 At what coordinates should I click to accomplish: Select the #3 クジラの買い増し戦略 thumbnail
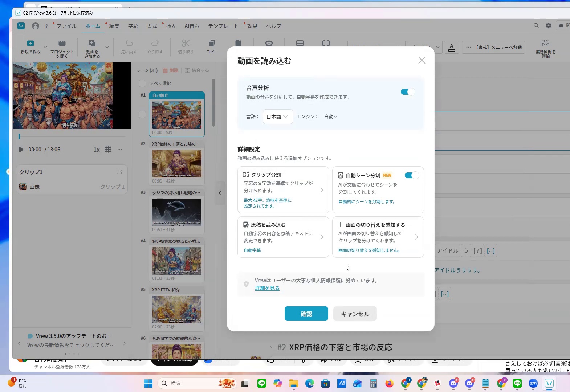[177, 212]
